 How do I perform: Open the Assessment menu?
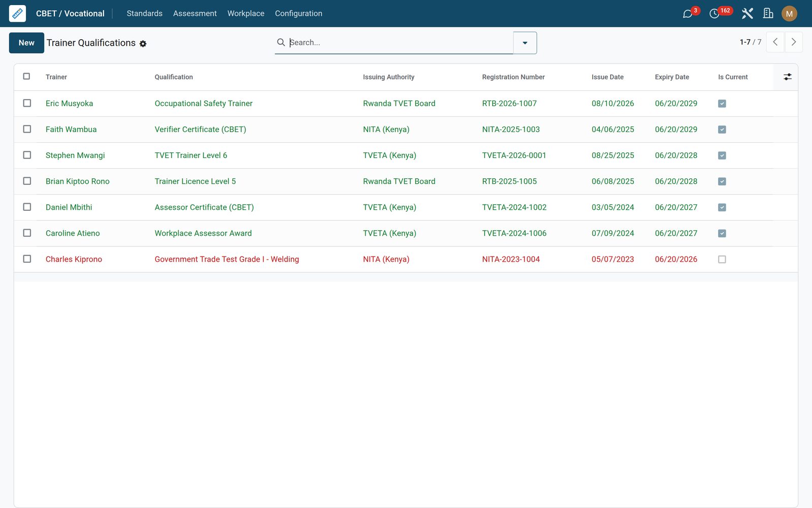tap(195, 13)
